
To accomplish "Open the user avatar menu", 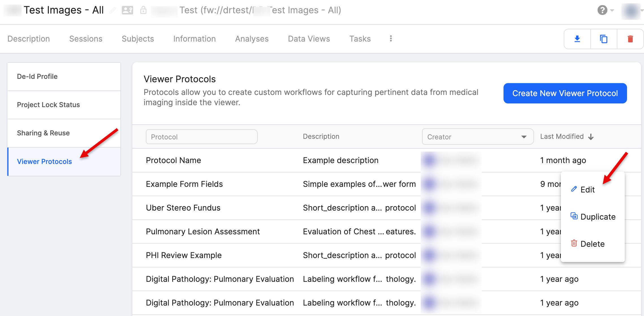I will [631, 11].
